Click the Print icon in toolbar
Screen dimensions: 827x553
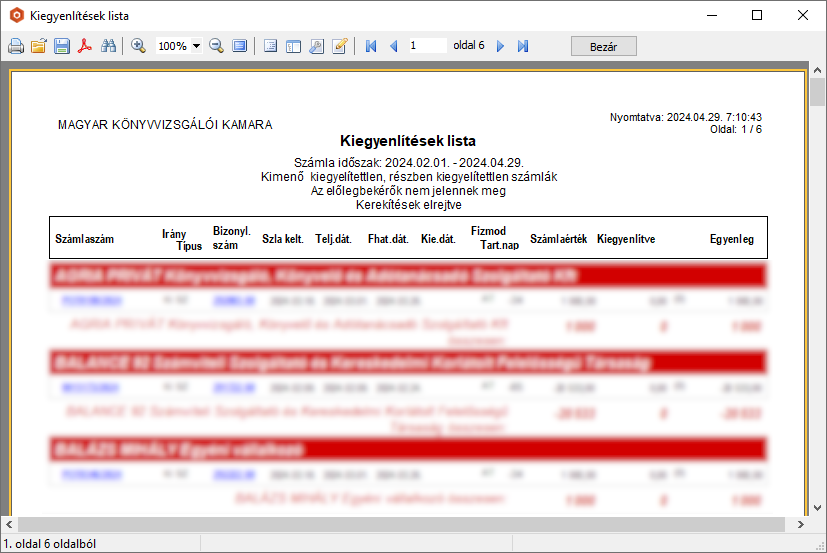(16, 46)
